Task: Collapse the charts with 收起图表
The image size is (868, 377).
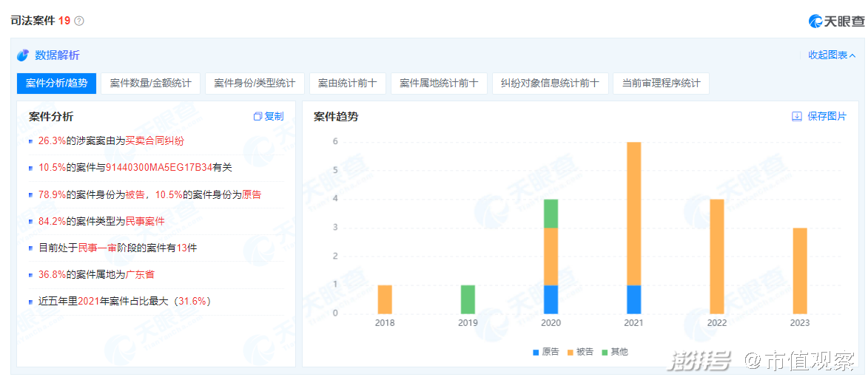Action: click(832, 55)
